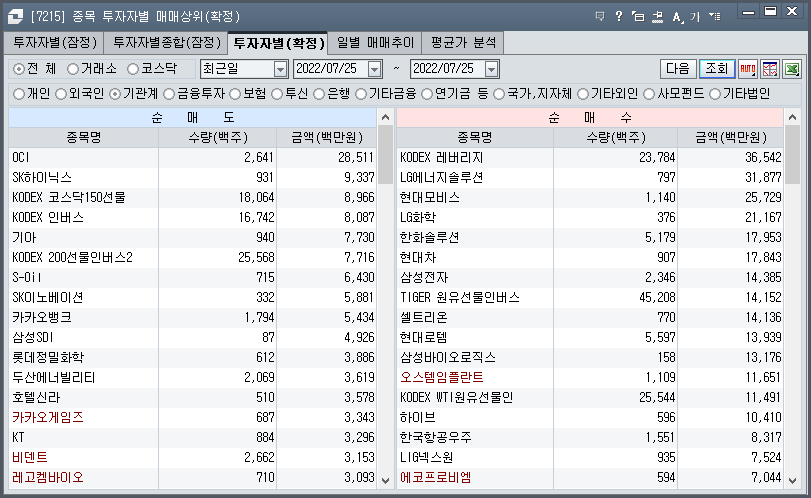811x498 pixels.
Task: Switch to the 투자자별종합(잠정) tab
Action: (166, 43)
